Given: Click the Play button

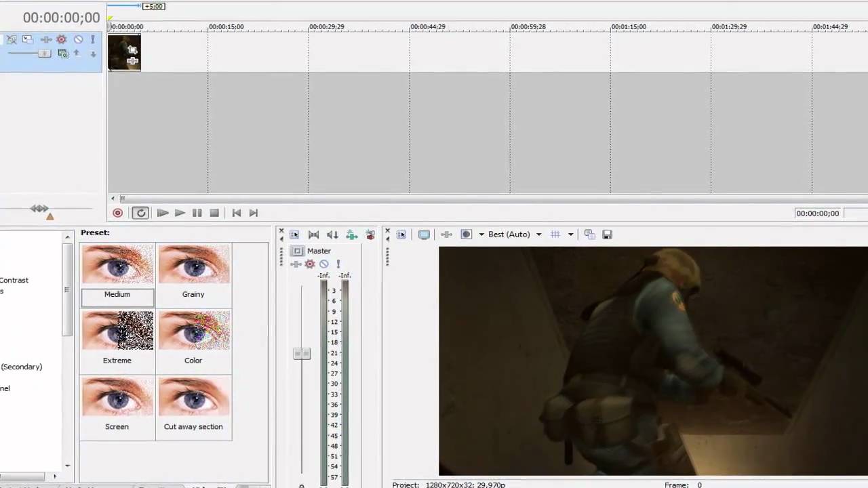Looking at the screenshot, I should 180,213.
